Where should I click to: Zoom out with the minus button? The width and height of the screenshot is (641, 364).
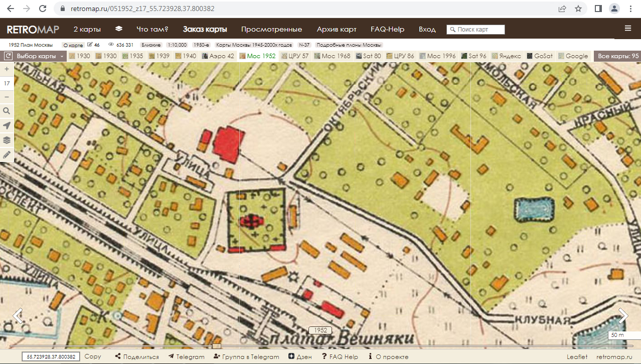(7, 97)
